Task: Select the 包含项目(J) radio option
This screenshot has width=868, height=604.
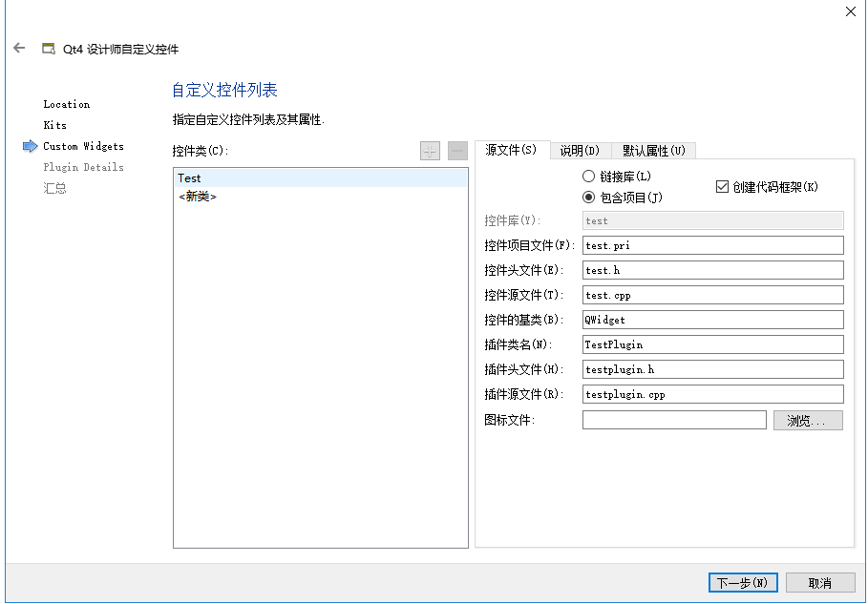Action: tap(623, 198)
